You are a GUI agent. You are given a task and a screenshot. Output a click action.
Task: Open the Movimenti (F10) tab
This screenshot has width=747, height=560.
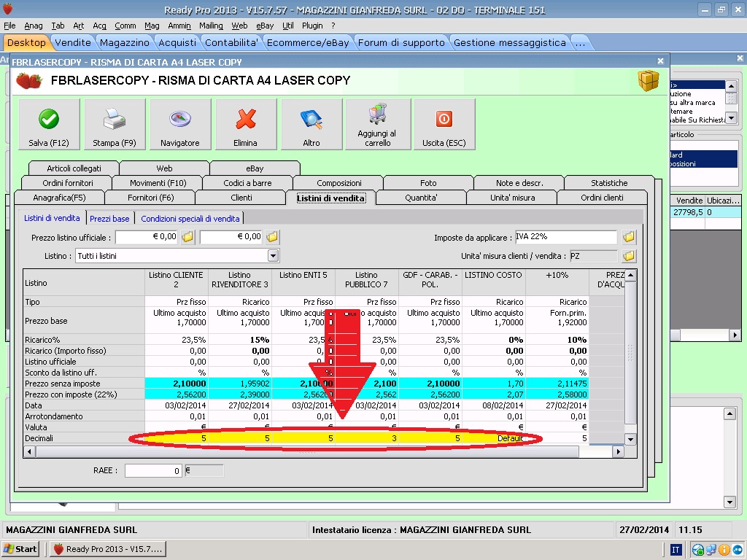[x=158, y=183]
